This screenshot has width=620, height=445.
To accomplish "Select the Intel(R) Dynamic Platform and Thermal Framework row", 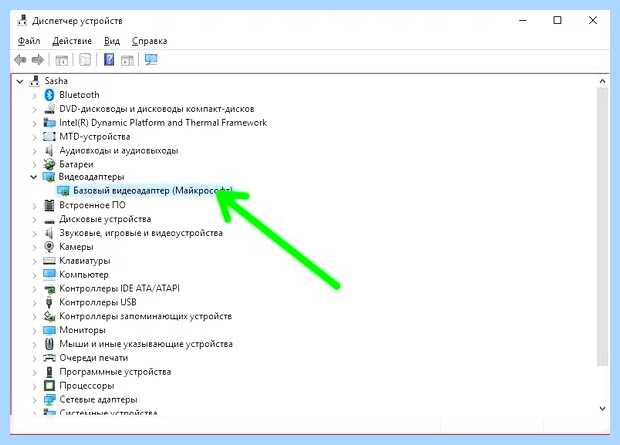I will [163, 123].
